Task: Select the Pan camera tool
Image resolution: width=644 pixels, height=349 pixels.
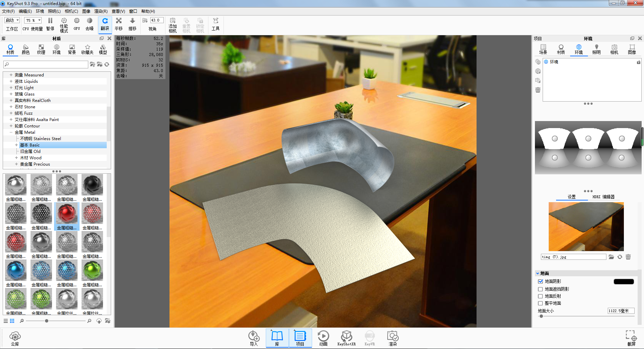Action: click(119, 24)
